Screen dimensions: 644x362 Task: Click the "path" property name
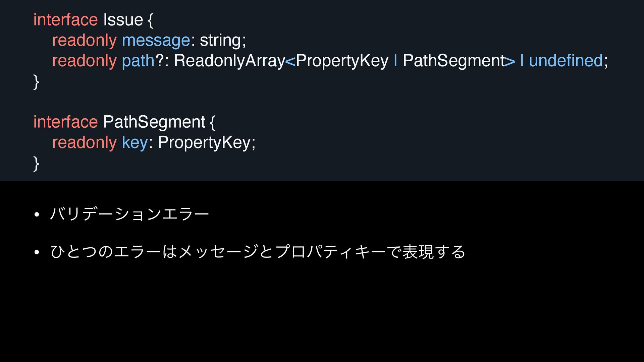(138, 61)
